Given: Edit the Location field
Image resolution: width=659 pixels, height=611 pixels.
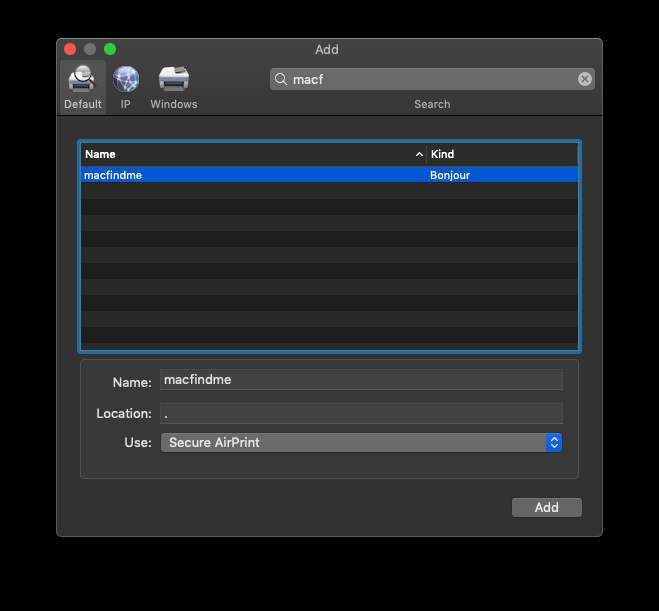Looking at the screenshot, I should point(361,413).
